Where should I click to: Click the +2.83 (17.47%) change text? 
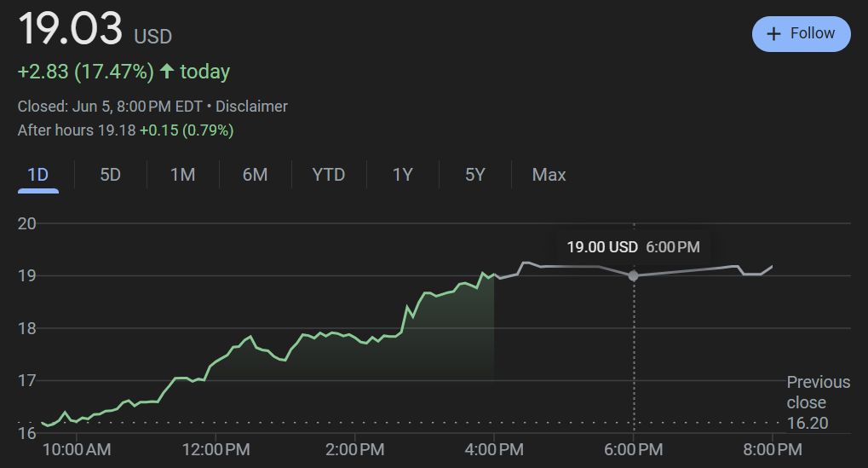(x=85, y=72)
